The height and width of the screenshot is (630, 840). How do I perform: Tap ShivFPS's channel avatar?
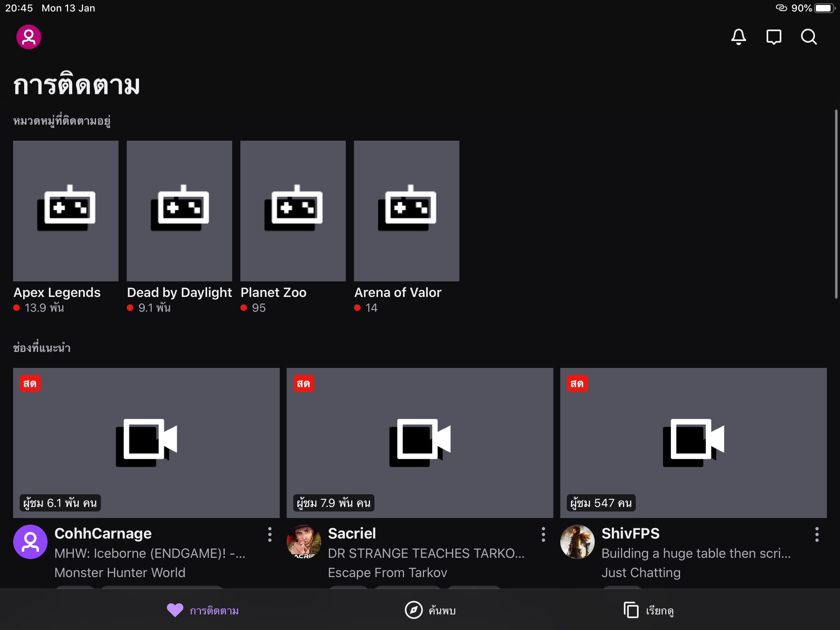pyautogui.click(x=577, y=542)
